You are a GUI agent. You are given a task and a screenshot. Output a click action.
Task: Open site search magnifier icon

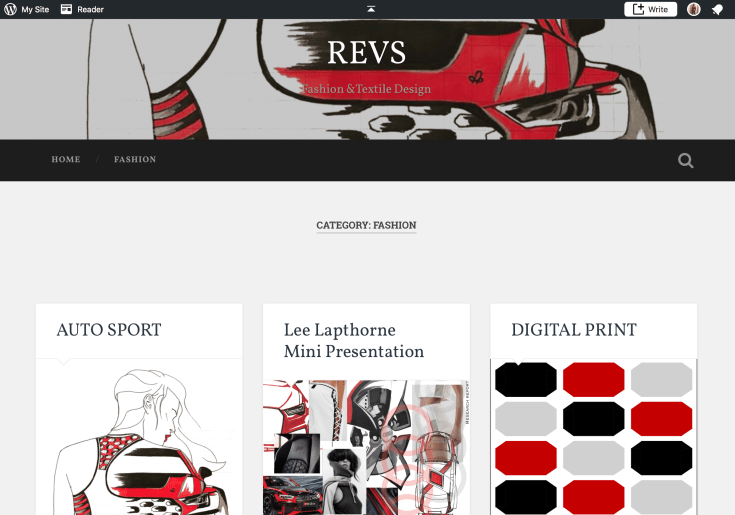(x=685, y=160)
